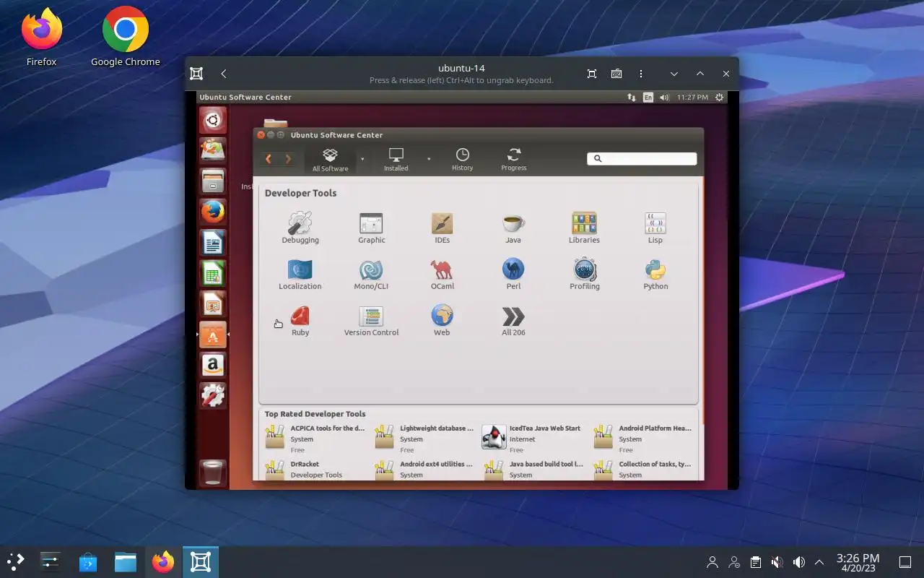
Task: Open IcedTea Java Web Start entry
Action: click(531, 439)
